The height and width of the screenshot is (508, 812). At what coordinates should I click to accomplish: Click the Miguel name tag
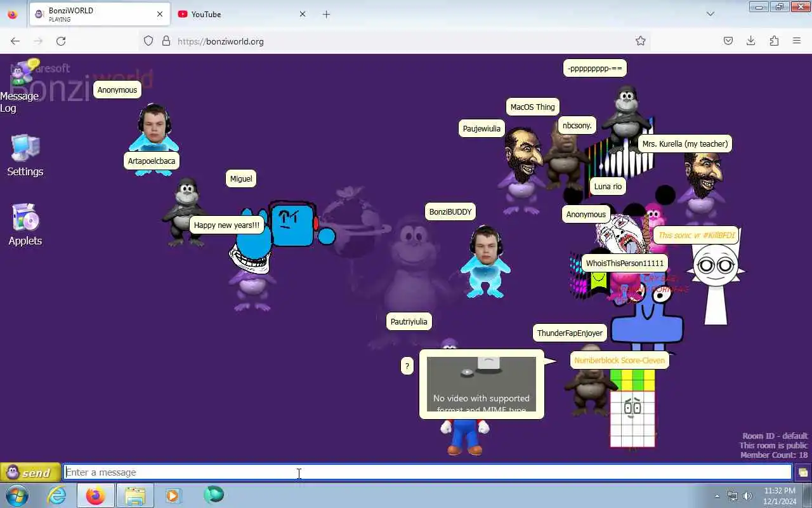(x=241, y=179)
